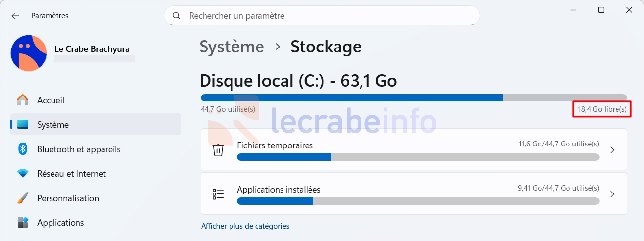Click the Bluetooth et appareils icon
Viewport: 644px width, 241px height.
[23, 149]
